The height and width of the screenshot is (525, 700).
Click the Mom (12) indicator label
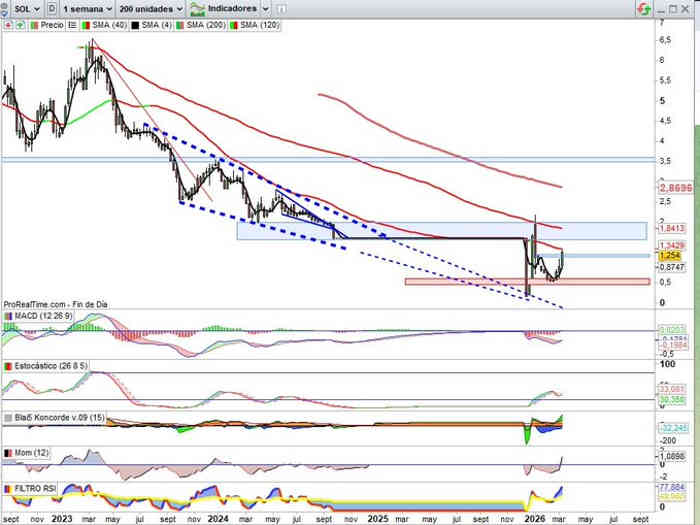click(32, 453)
